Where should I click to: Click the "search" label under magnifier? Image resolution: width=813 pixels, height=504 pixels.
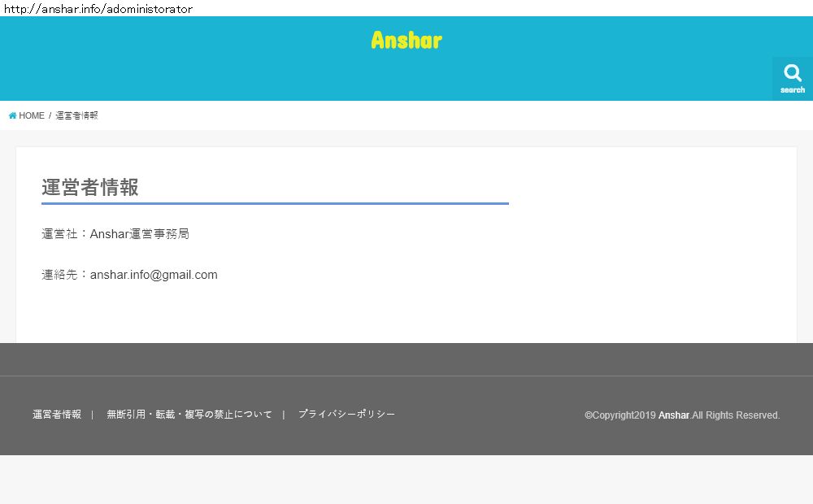point(793,90)
